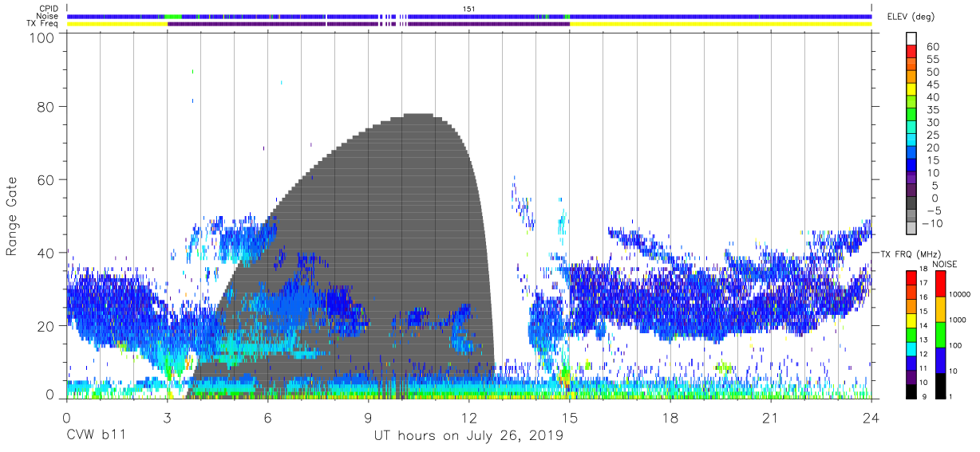Click the "25" value in ELEV legend

click(933, 136)
